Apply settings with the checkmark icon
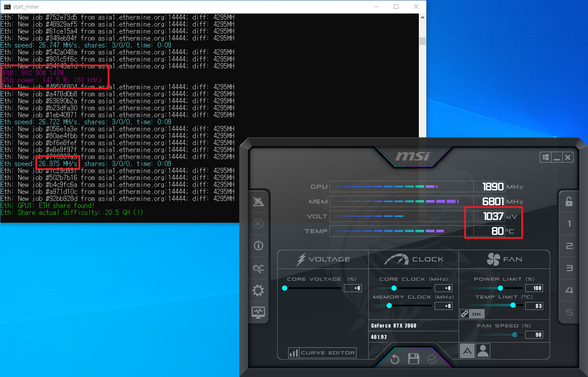 pos(432,359)
